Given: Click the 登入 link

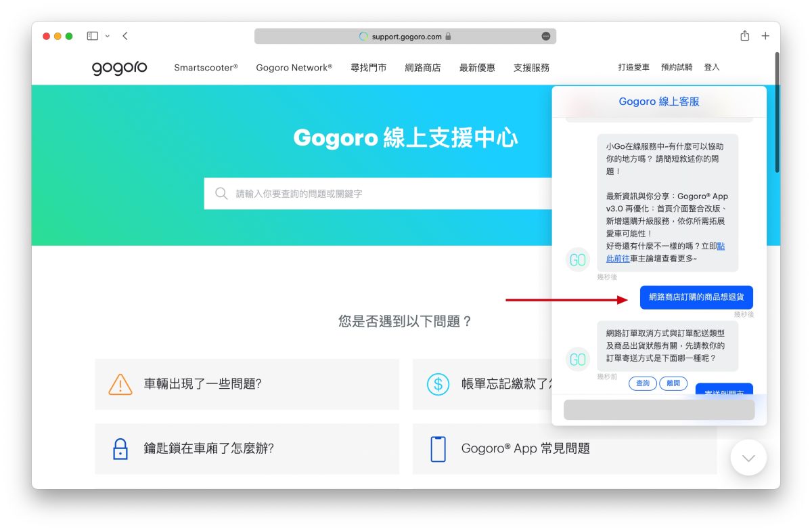Looking at the screenshot, I should coord(712,67).
